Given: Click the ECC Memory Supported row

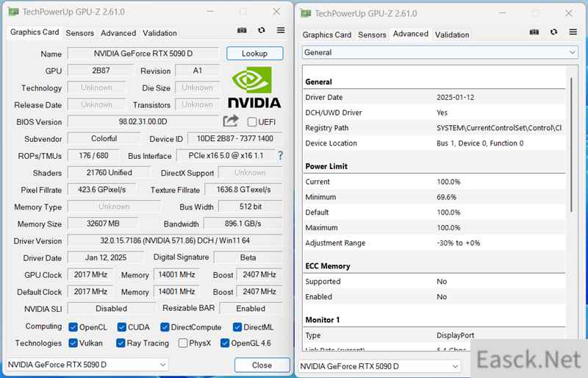Looking at the screenshot, I should click(434, 282).
